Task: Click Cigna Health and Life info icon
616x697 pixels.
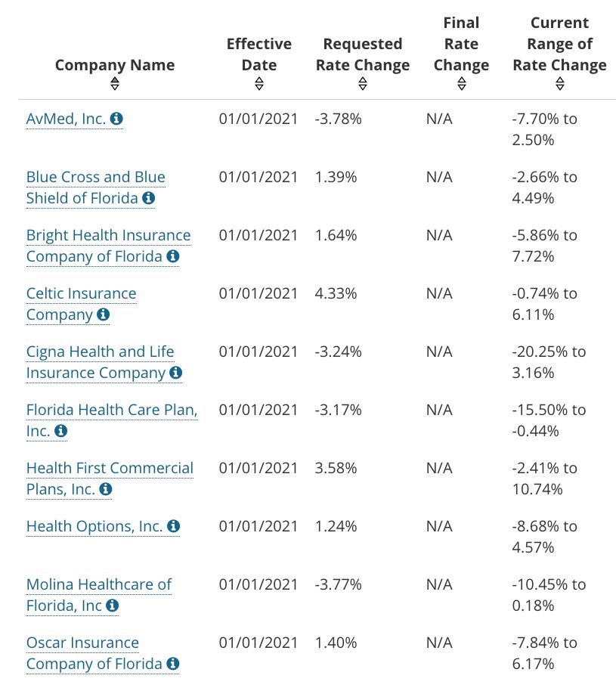Action: click(176, 373)
